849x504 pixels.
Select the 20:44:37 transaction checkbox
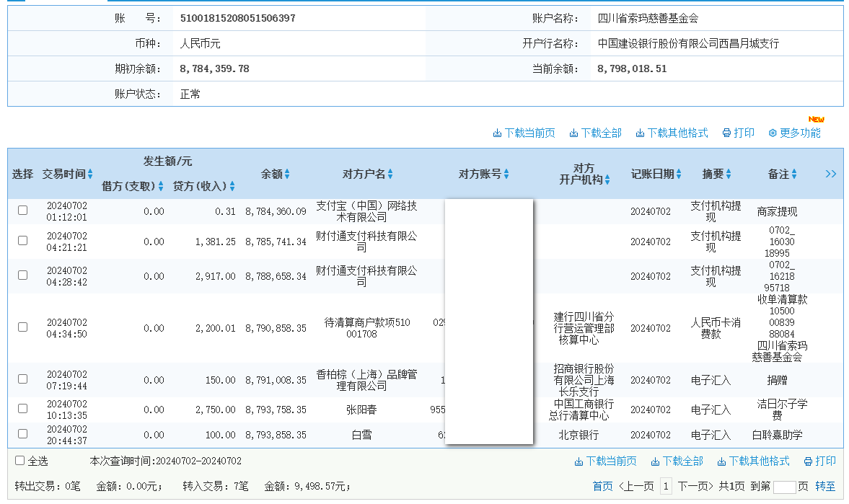tap(23, 433)
